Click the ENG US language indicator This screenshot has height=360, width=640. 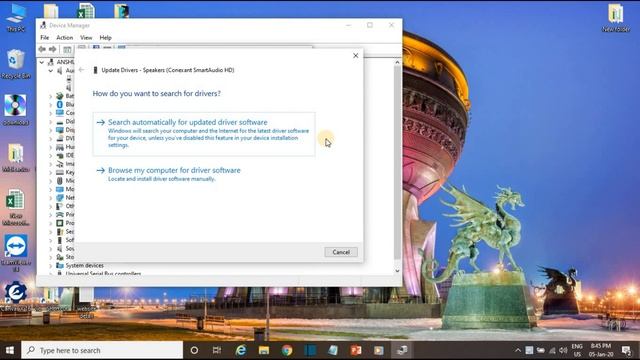point(577,350)
